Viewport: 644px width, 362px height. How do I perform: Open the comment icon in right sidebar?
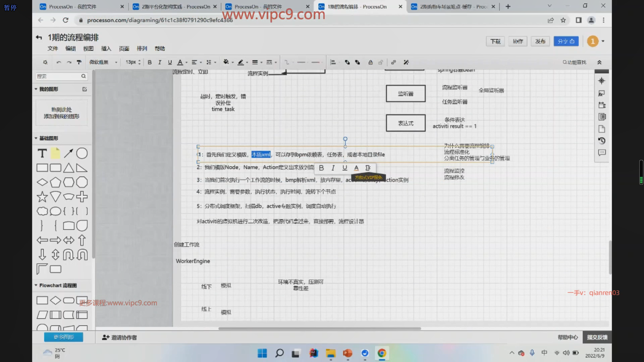click(602, 153)
